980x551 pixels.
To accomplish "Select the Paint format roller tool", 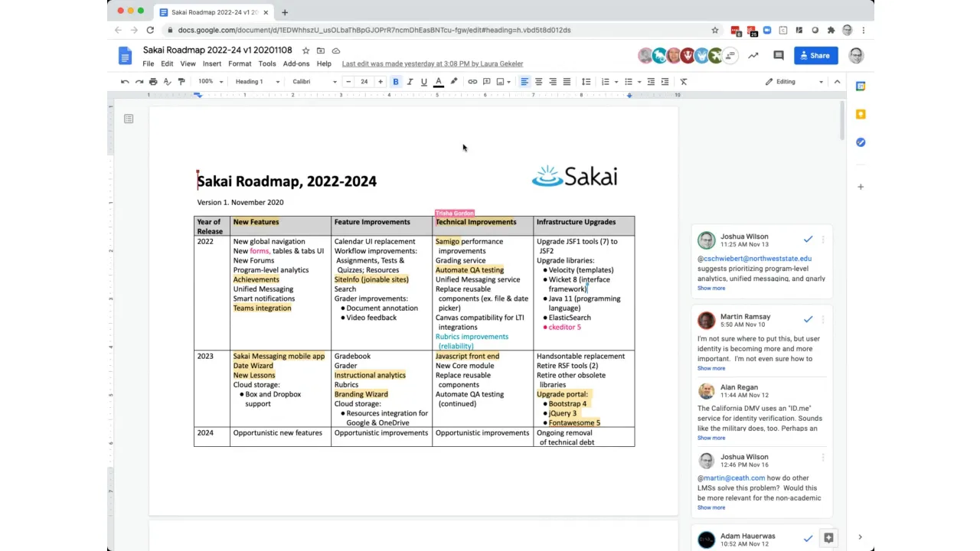I will coord(181,81).
